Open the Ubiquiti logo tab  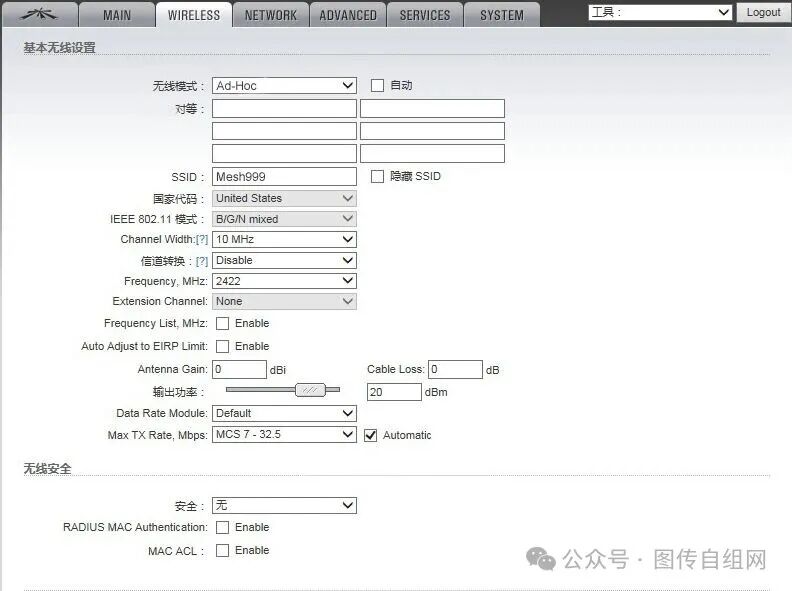[39, 15]
